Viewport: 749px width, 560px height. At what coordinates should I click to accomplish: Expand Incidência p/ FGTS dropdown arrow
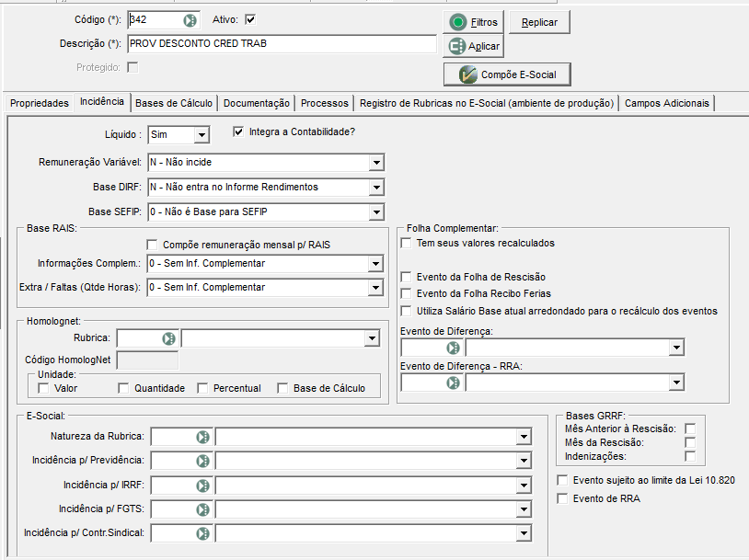pyautogui.click(x=524, y=509)
